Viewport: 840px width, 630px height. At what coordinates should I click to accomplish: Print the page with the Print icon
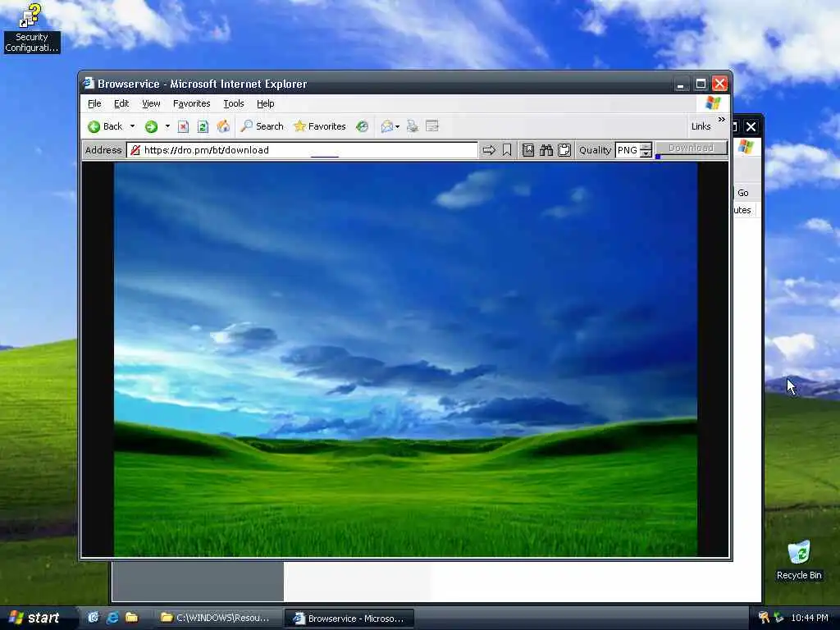413,126
